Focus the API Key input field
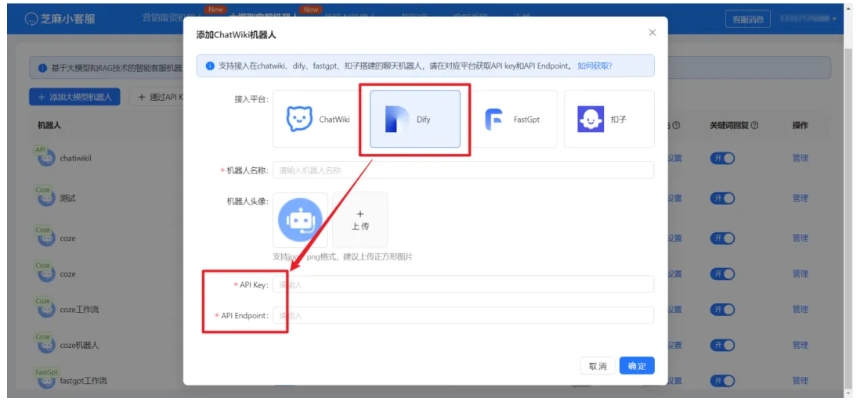Image resolution: width=857 pixels, height=402 pixels. (463, 284)
